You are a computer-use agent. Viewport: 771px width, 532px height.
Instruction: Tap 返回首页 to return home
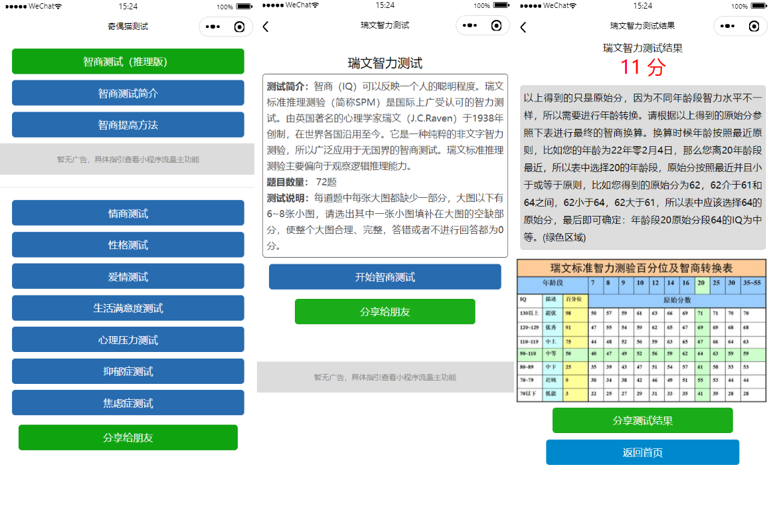coord(642,452)
